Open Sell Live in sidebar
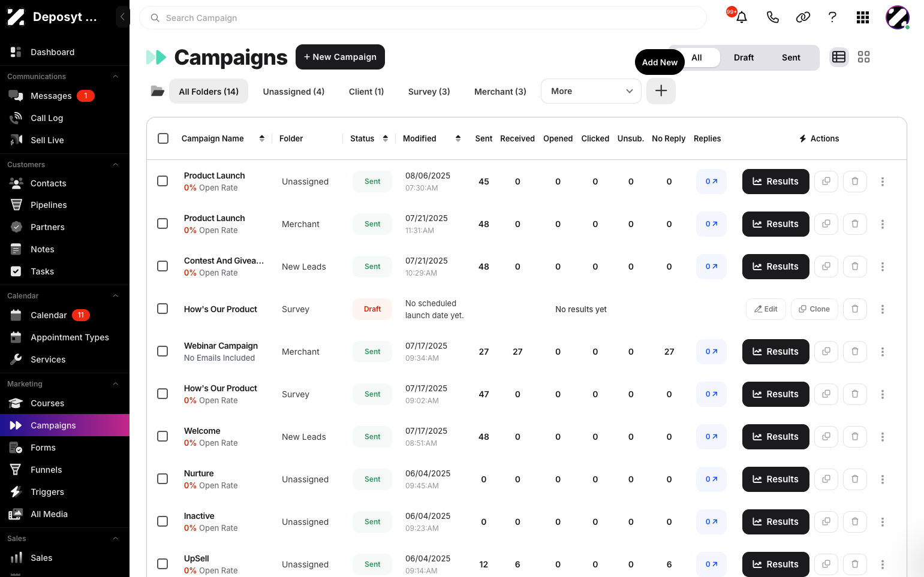 (65, 140)
